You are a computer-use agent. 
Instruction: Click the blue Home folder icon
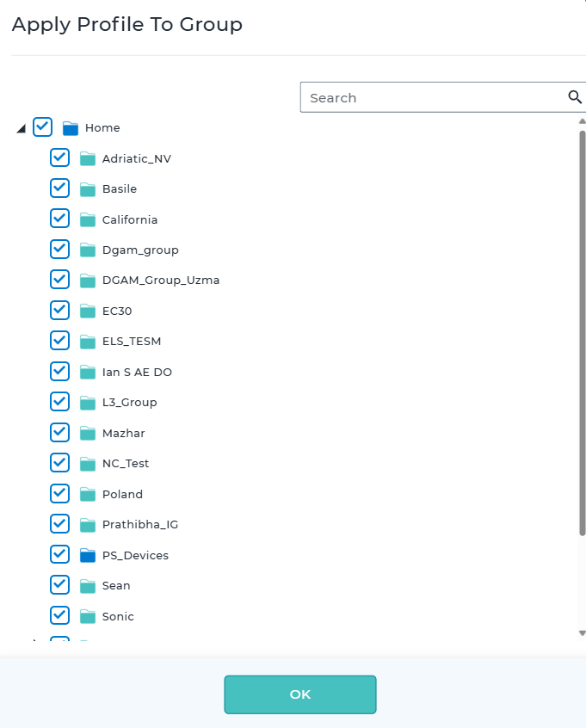(x=71, y=128)
